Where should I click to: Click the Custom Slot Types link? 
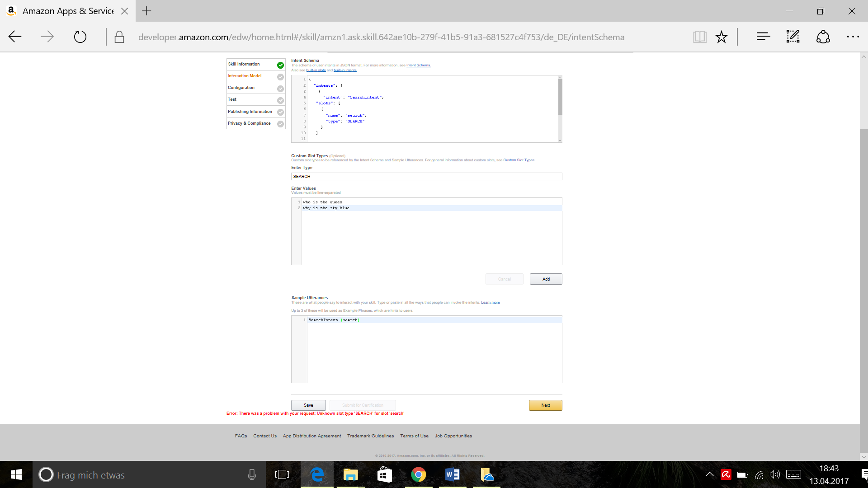(x=519, y=160)
